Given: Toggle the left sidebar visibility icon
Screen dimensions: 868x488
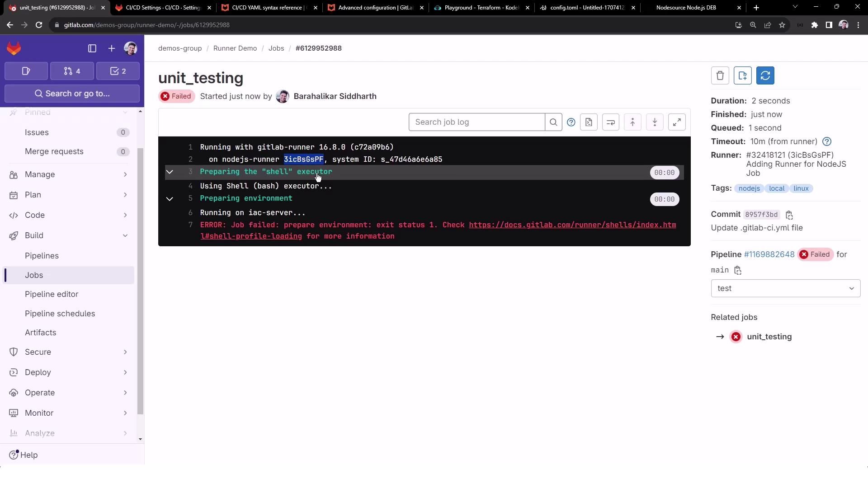Looking at the screenshot, I should pos(92,48).
